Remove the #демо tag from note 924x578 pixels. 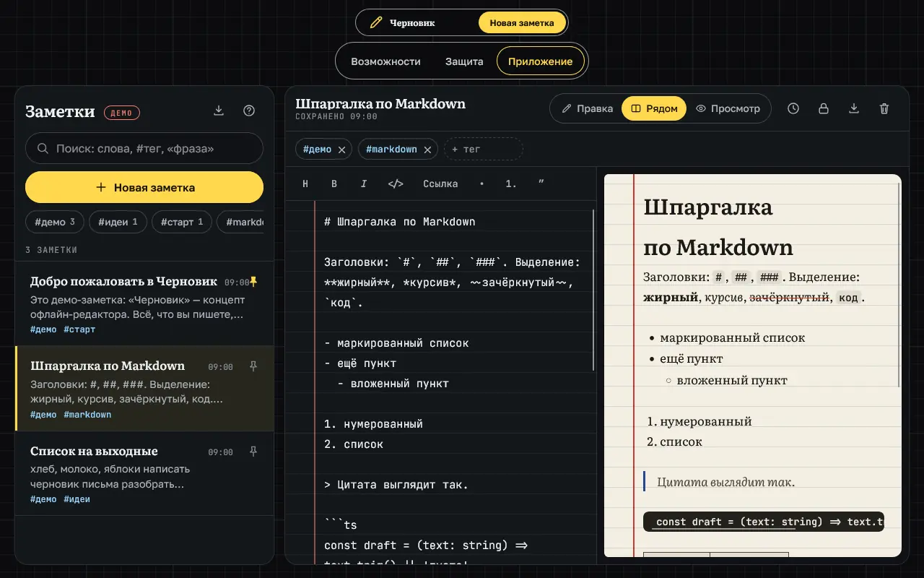(342, 150)
